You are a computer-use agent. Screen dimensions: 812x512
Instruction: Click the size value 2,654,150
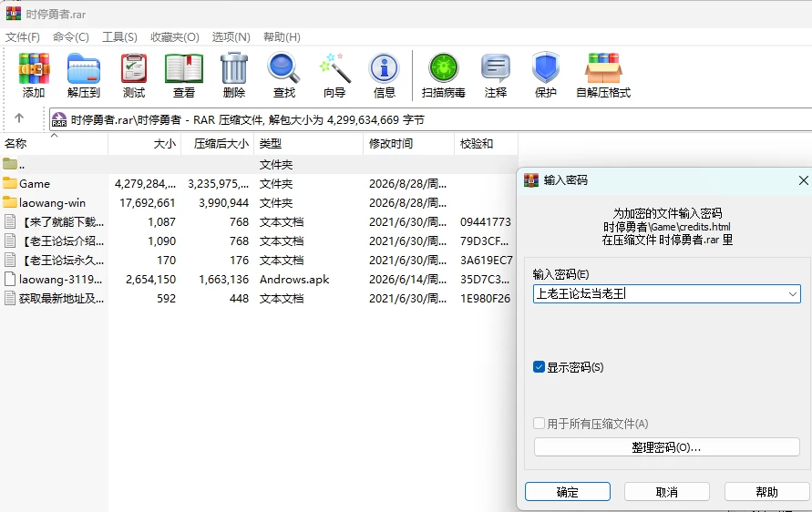point(150,280)
